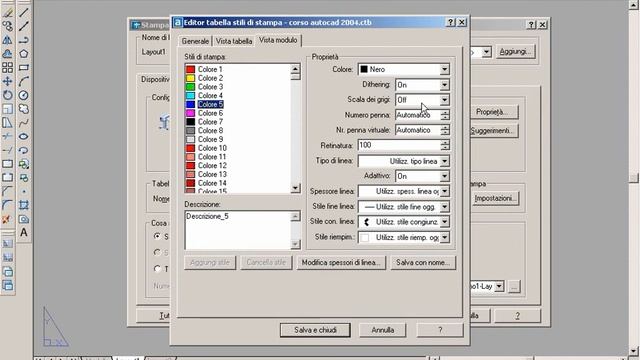Select the Stretch tool
This screenshot has width=640, height=360.
point(7,122)
